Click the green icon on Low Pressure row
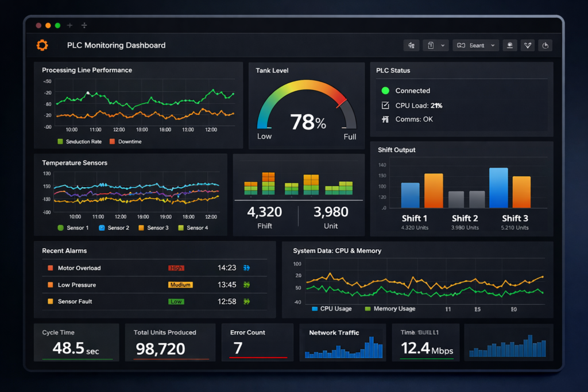This screenshot has height=392, width=588. (x=246, y=285)
